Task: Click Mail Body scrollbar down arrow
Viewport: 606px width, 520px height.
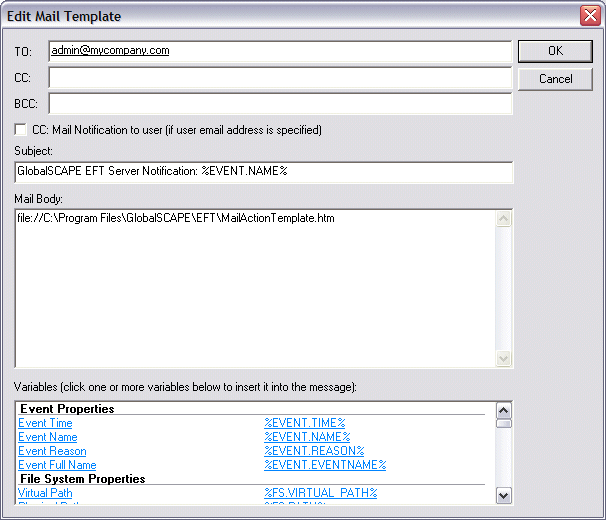Action: tap(503, 358)
